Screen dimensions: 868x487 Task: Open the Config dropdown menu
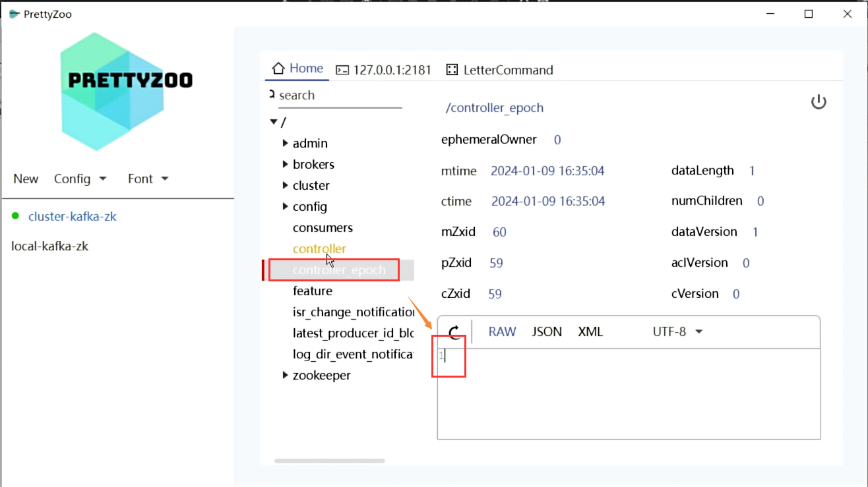coord(80,179)
